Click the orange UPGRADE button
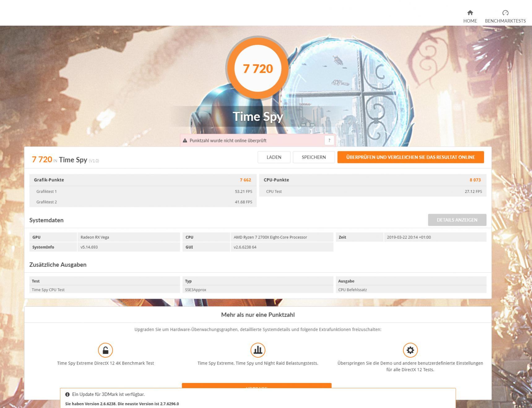 (257, 386)
